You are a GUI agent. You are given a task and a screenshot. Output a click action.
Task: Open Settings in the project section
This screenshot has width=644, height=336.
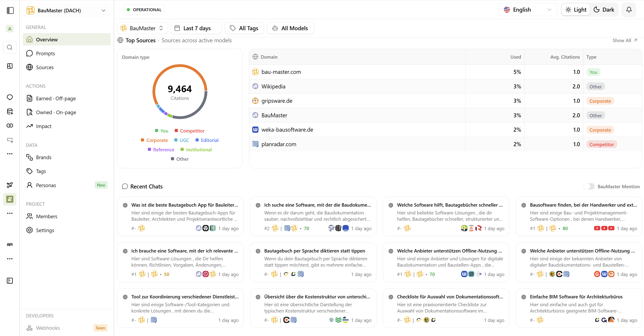click(45, 230)
